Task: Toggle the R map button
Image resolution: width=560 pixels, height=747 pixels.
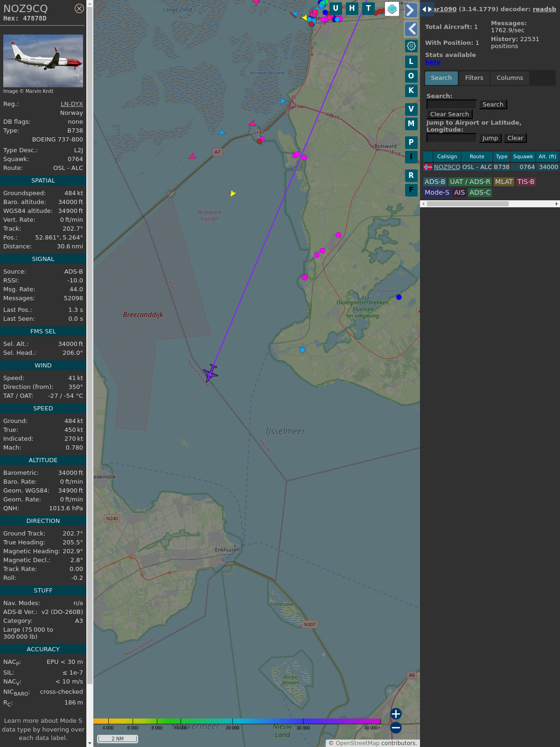Action: [x=411, y=176]
